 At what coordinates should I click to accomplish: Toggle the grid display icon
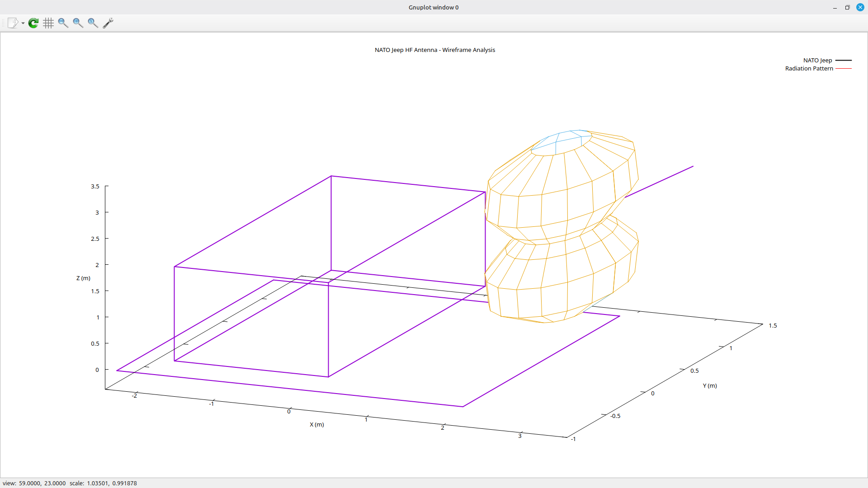(48, 23)
